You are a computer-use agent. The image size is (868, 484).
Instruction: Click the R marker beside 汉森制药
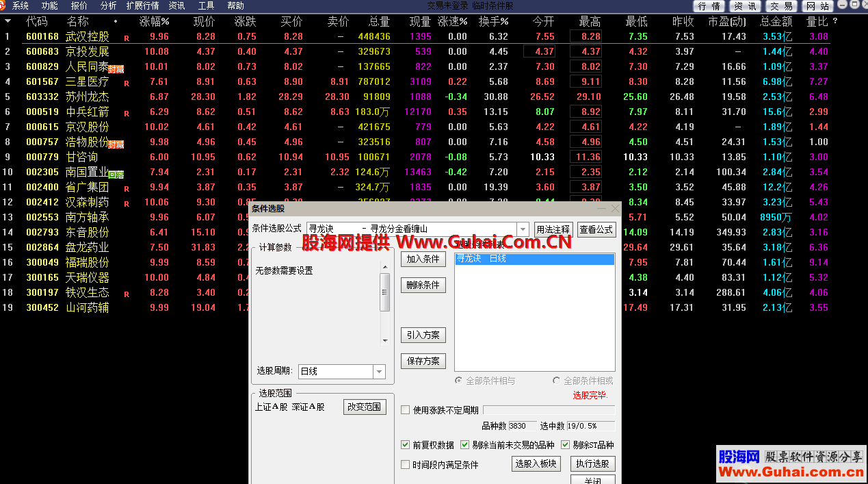coord(127,204)
